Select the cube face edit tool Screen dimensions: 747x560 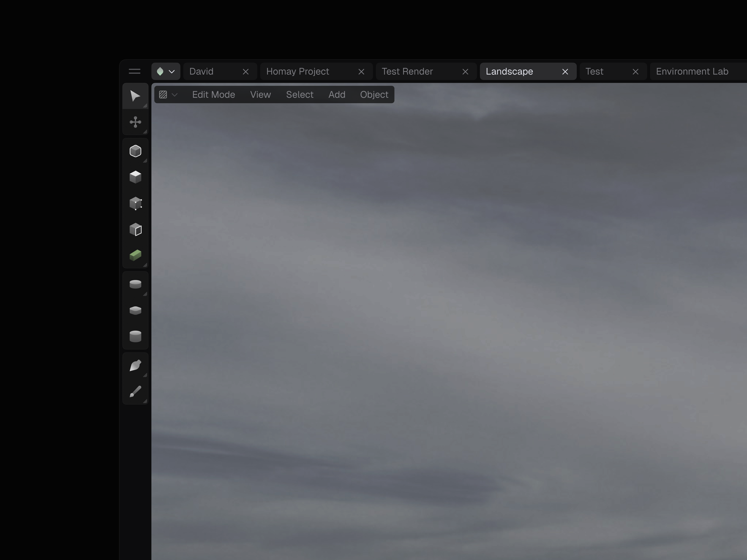click(x=135, y=230)
